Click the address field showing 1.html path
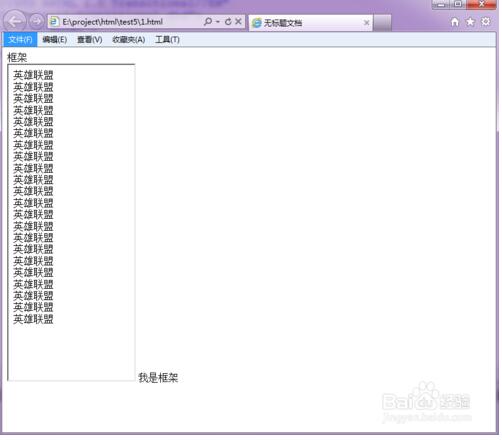502x440 pixels. tap(131, 22)
